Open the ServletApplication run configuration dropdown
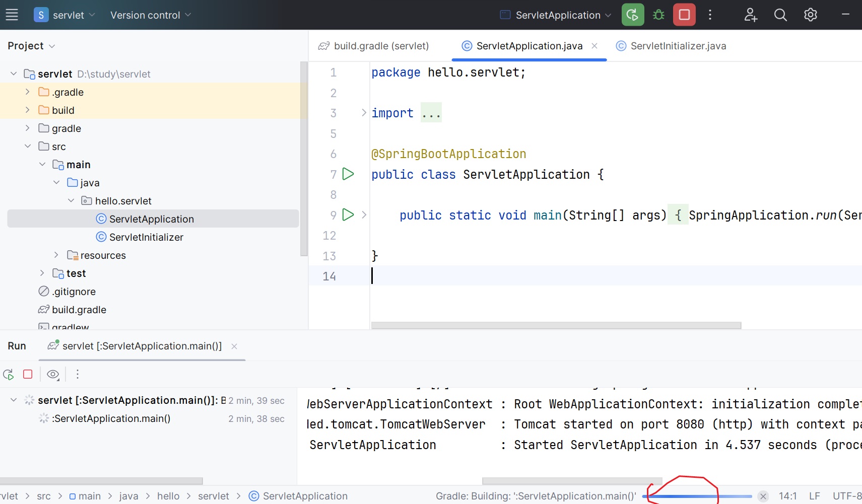This screenshot has width=862, height=504. (x=556, y=15)
